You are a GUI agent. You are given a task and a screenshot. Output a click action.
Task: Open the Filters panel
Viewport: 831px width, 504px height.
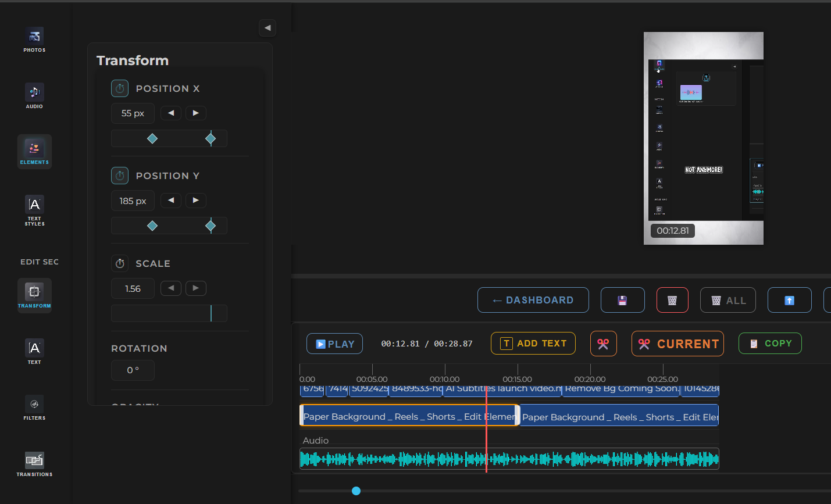click(34, 408)
